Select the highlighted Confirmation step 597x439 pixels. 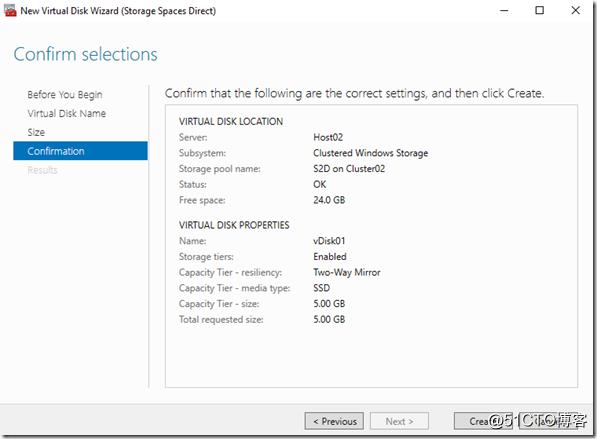[80, 151]
